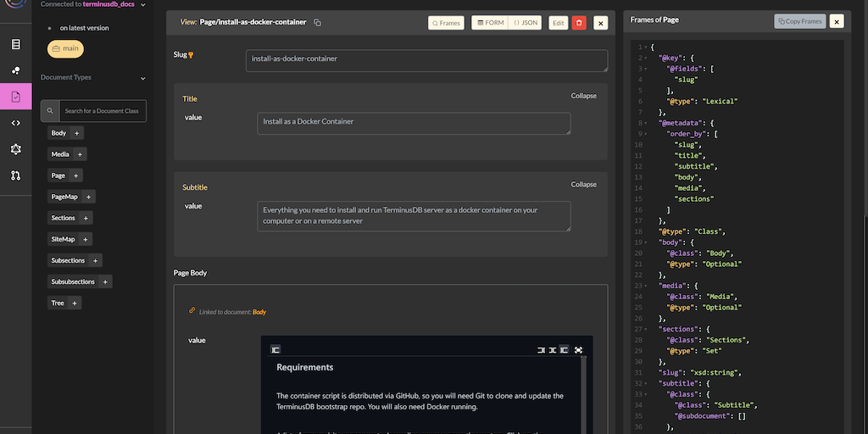Add a new Sections document with plus
Screen dimensions: 868x434
coord(86,218)
